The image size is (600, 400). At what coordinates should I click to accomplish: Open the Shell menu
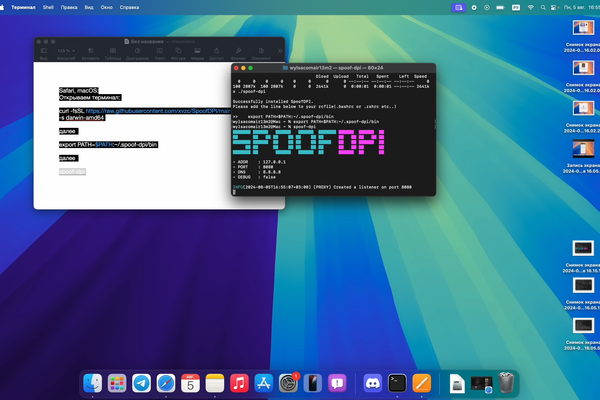(48, 7)
